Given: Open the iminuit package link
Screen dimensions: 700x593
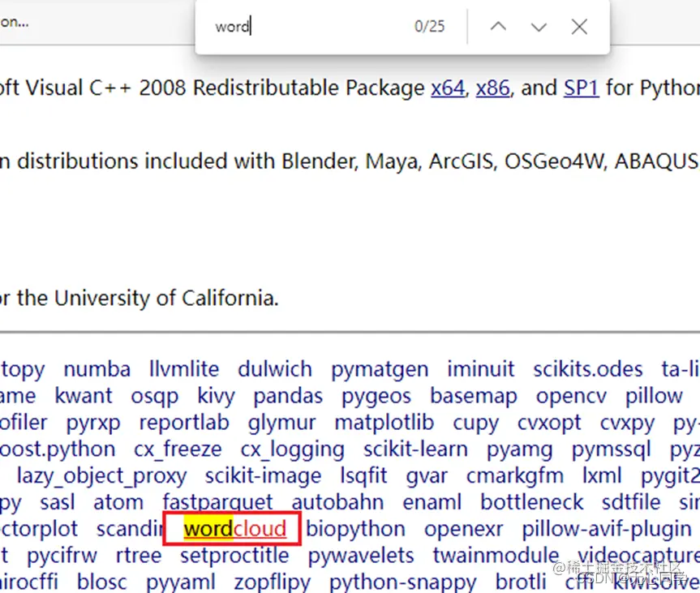Looking at the screenshot, I should (x=481, y=369).
